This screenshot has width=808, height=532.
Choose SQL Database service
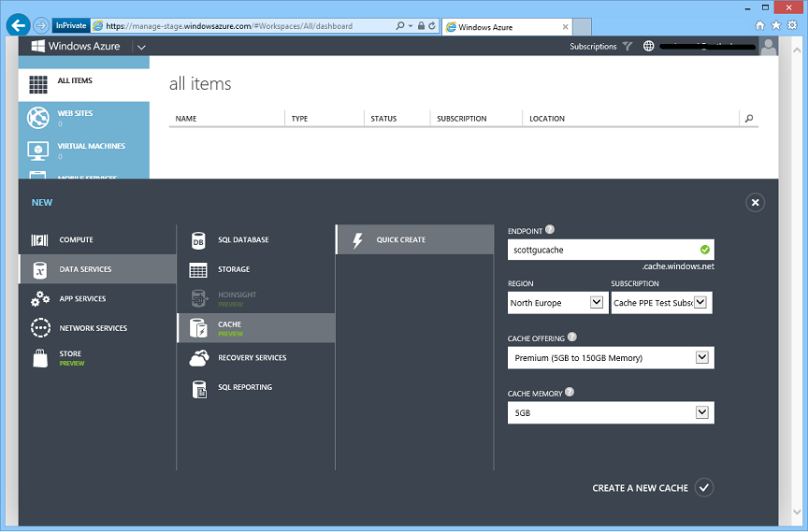(x=256, y=239)
